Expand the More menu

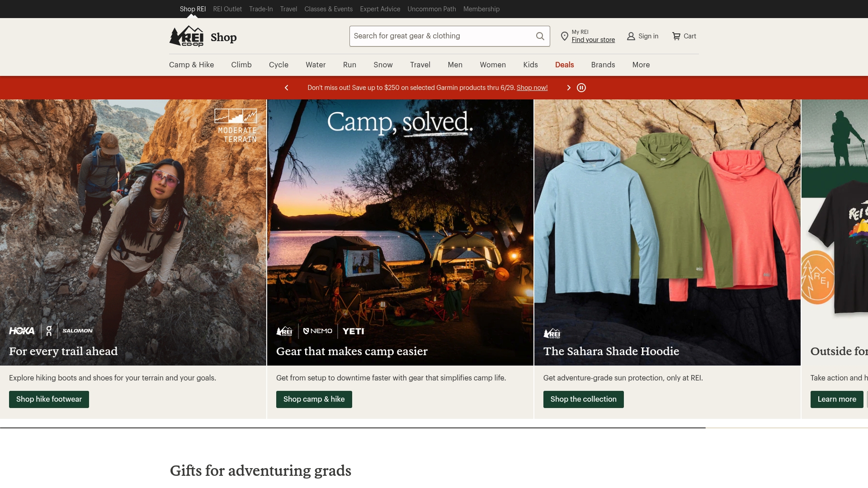[x=641, y=65]
